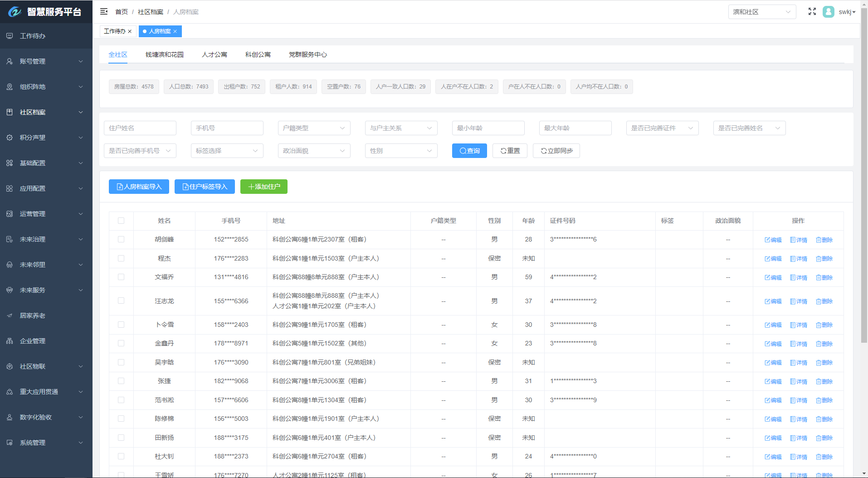
Task: Check the row for 张捷
Action: 121,381
